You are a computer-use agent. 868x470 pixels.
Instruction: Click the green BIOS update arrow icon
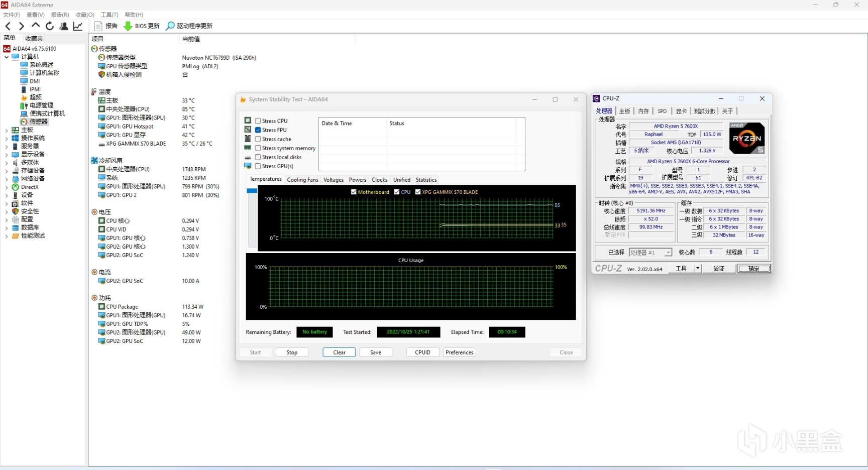coord(128,26)
